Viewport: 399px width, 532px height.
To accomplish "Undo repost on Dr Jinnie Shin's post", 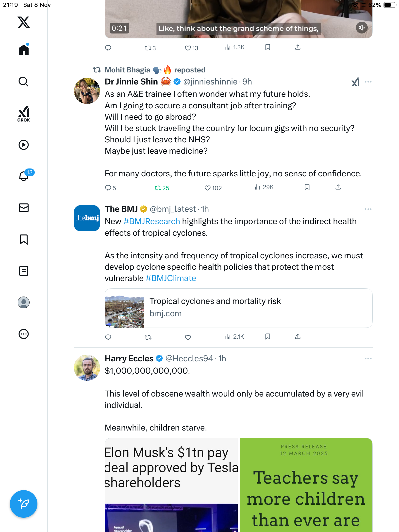I will [x=158, y=188].
